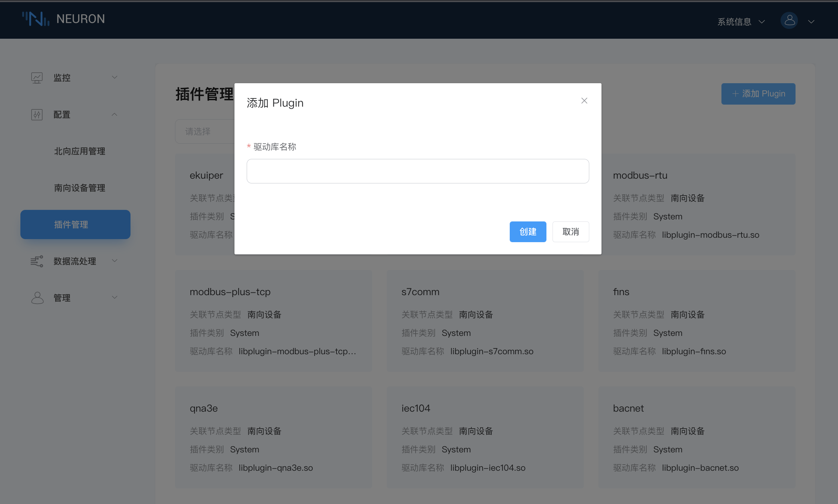This screenshot has height=504, width=838.
Task: Click libplugin-fins.so library name
Action: [x=694, y=351]
